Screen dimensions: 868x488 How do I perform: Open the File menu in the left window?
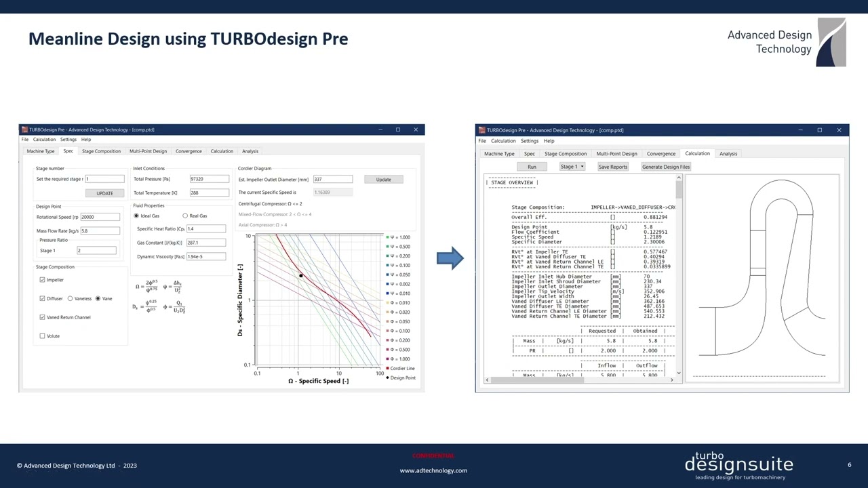click(25, 140)
